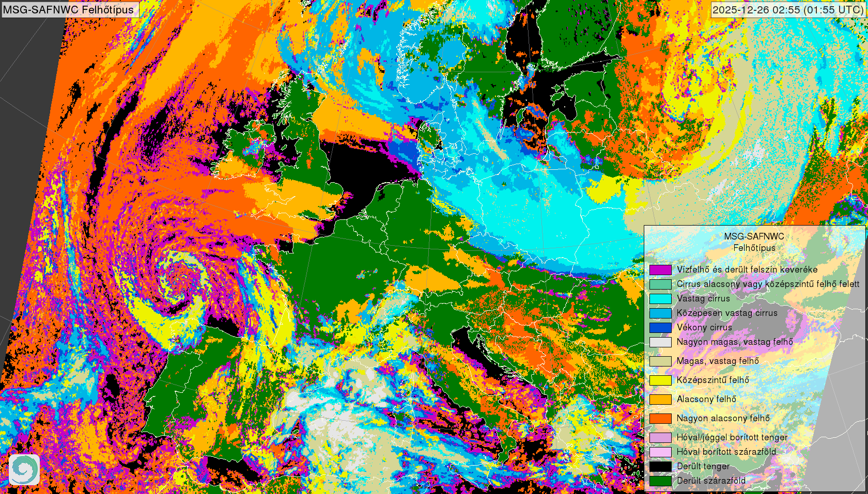Click the beige Magas, vastag felhő swatch

660,361
